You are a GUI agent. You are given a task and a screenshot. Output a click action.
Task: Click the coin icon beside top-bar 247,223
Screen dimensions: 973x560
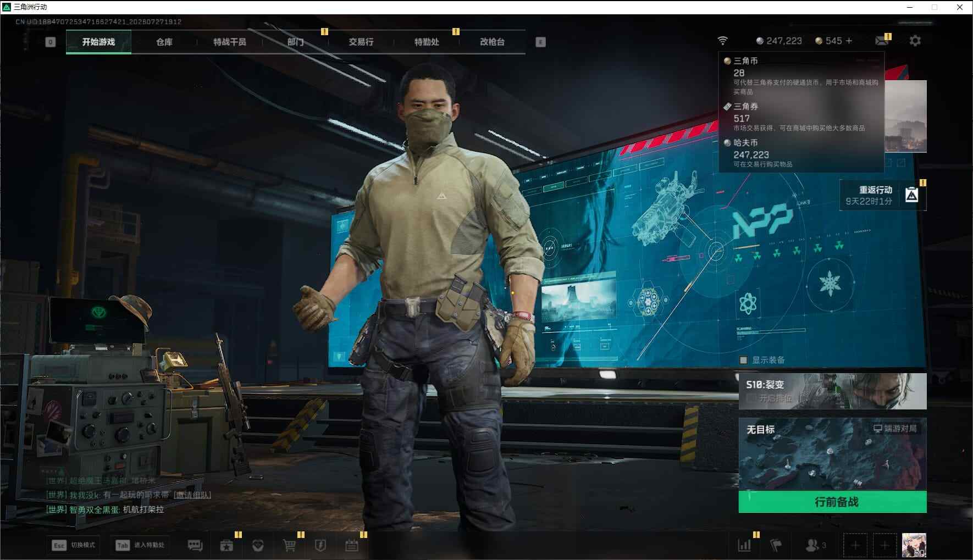point(760,41)
